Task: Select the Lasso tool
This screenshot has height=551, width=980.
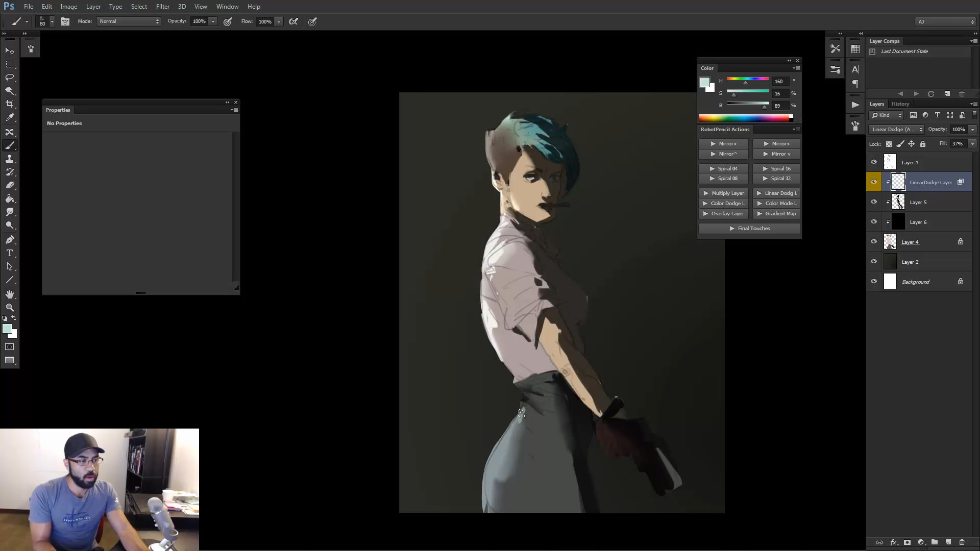Action: pos(10,78)
